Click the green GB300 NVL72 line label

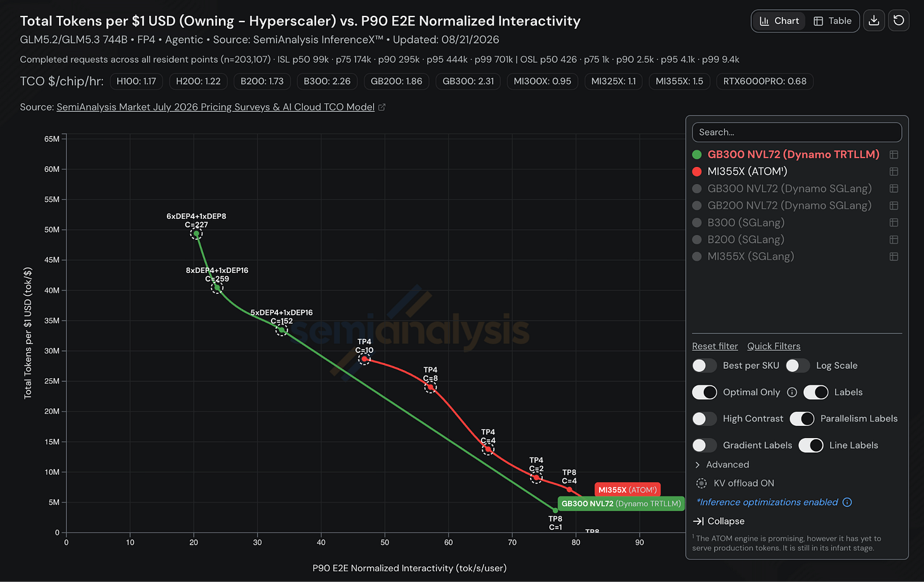[621, 504]
